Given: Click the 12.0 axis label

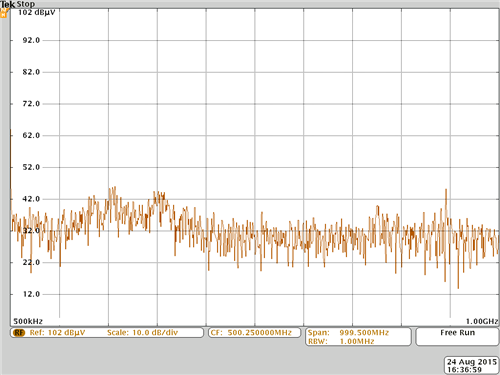Looking at the screenshot, I should 31,294.
